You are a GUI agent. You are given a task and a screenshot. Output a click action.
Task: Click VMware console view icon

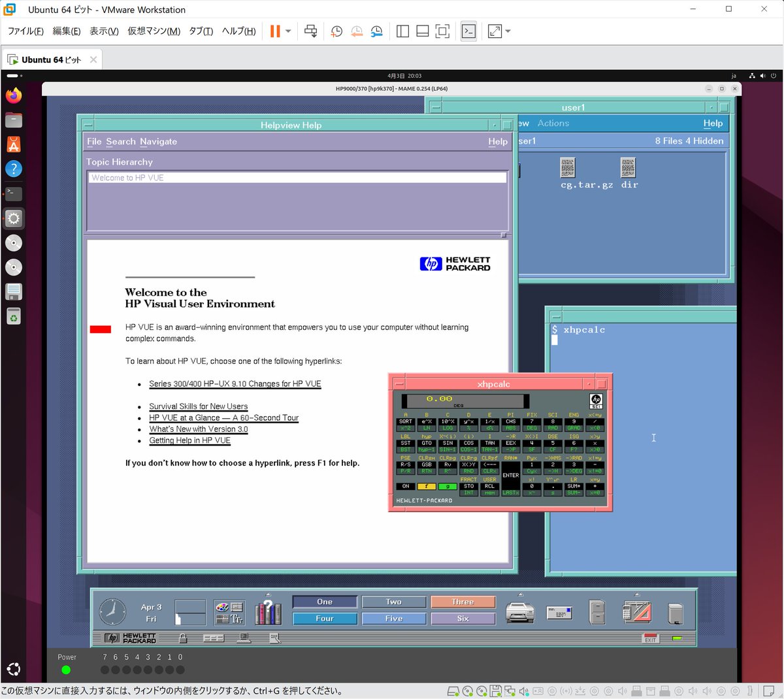[x=468, y=31]
